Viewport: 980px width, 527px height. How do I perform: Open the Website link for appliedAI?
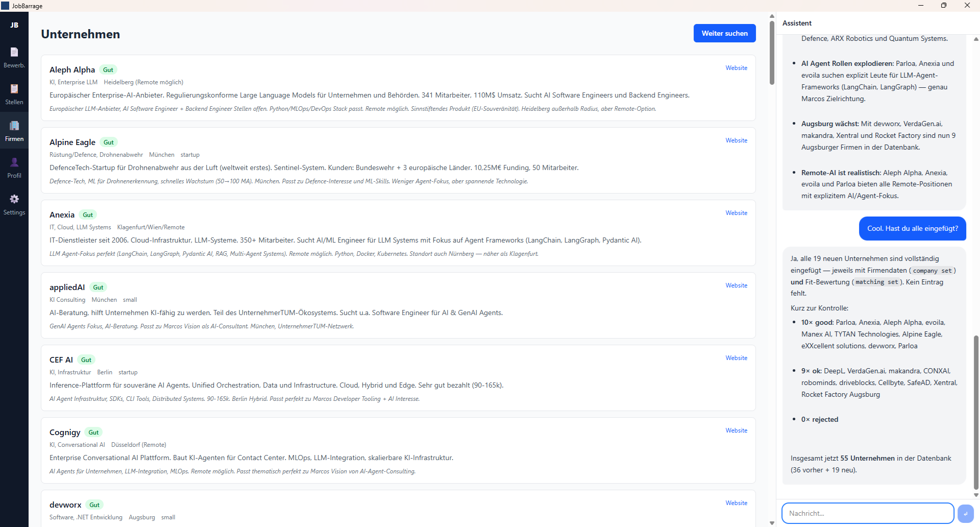coord(736,285)
